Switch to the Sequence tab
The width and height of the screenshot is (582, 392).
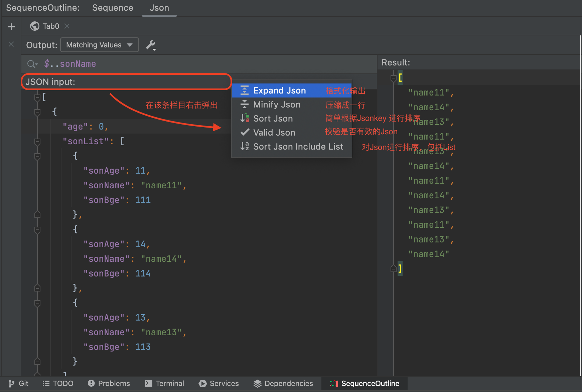pyautogui.click(x=113, y=8)
